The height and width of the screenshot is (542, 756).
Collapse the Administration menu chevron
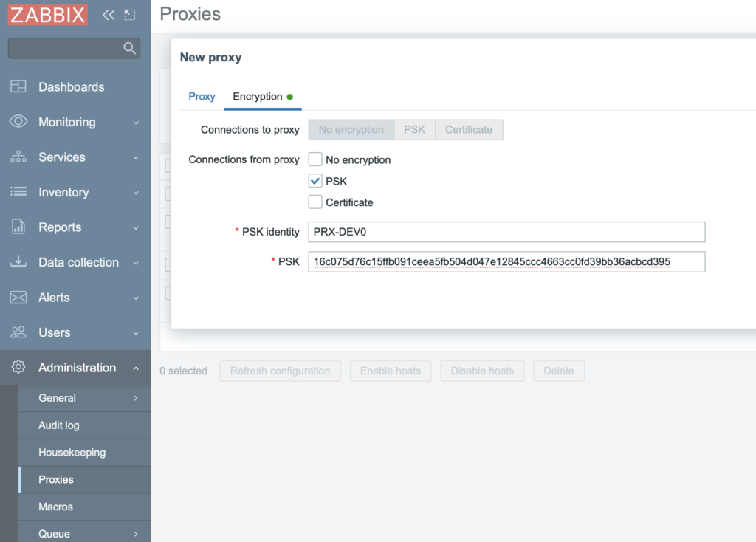point(137,367)
